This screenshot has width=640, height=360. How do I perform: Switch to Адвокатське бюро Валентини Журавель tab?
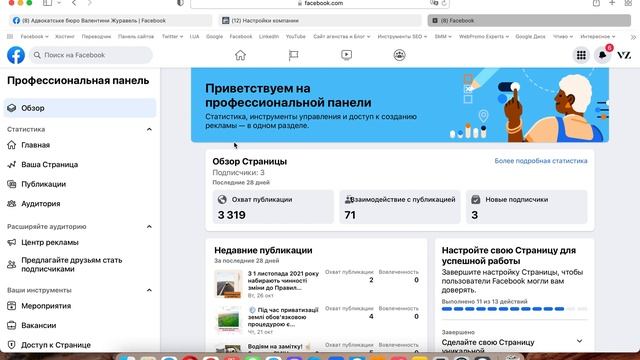point(110,20)
